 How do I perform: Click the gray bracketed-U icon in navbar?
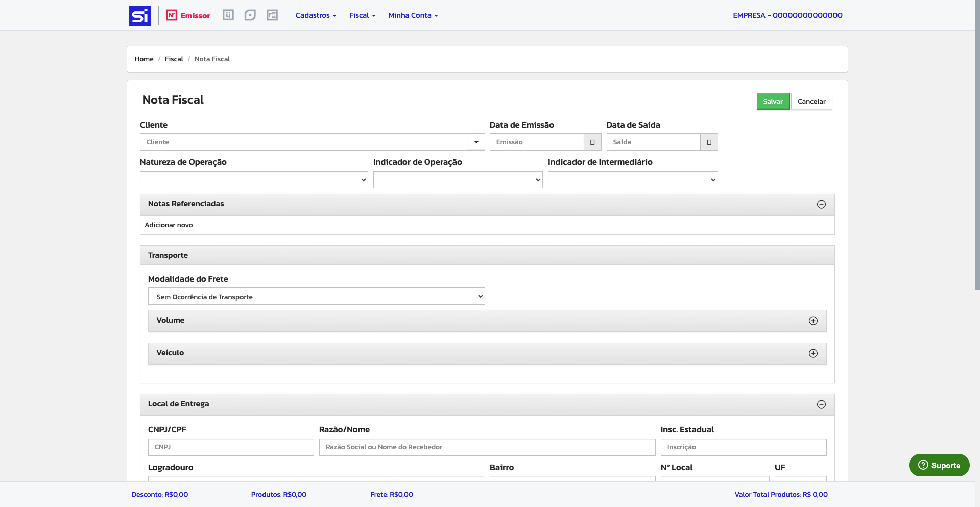click(228, 15)
